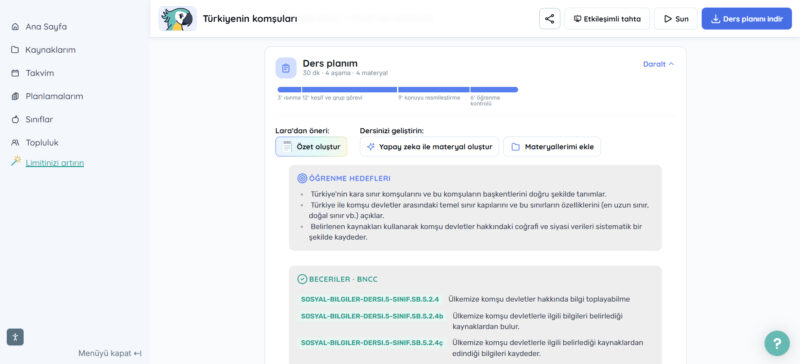Open Ana Sayfa in the sidebar
800x364 pixels.
pyautogui.click(x=46, y=27)
